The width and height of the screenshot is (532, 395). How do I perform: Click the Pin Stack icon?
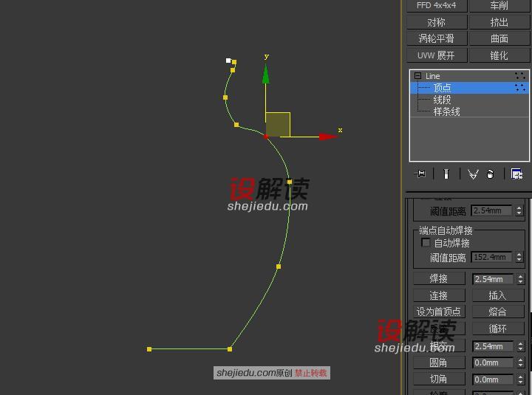(x=420, y=174)
